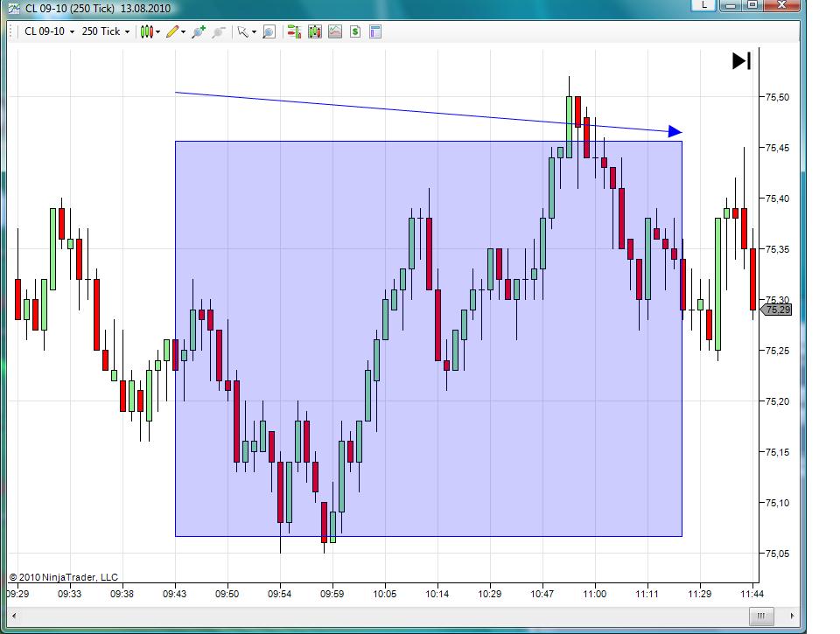Click the 75,05 price axis label

pyautogui.click(x=777, y=554)
